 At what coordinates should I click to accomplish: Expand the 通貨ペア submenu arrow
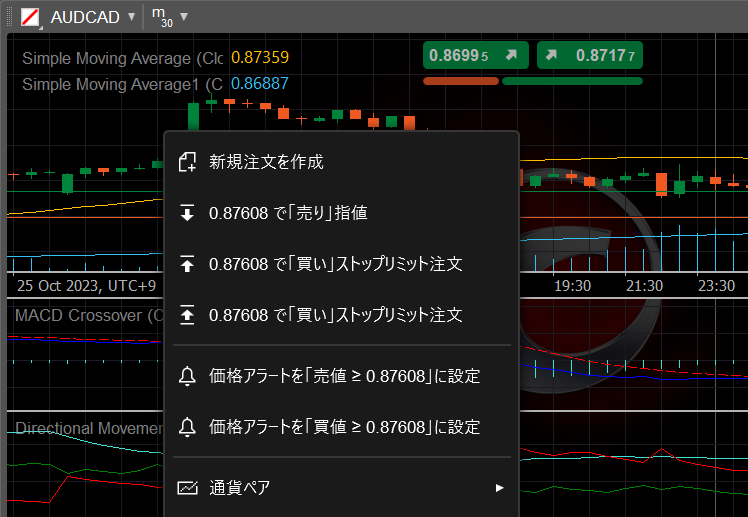499,488
